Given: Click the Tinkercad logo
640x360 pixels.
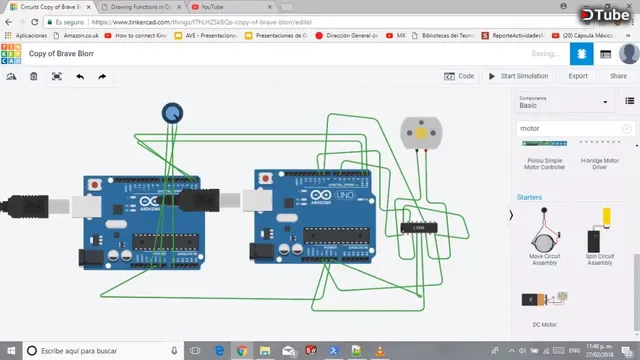Looking at the screenshot, I should coord(11,54).
